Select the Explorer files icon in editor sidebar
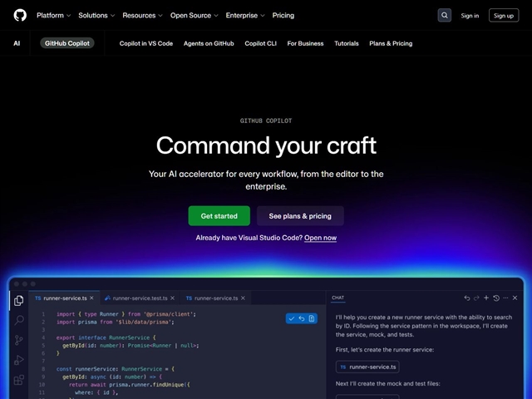Viewport: 532px width, 399px height. (19, 300)
